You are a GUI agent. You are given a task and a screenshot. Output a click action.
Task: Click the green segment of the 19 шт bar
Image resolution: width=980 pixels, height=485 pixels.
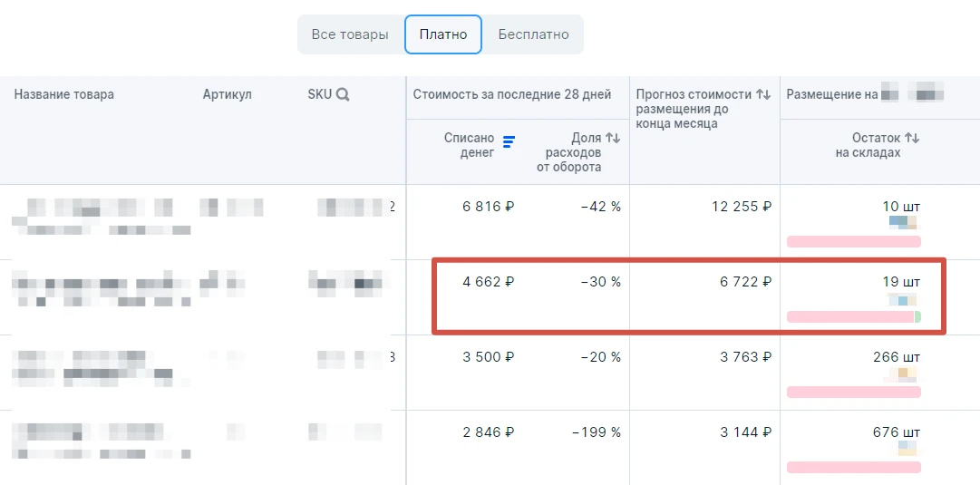(917, 316)
